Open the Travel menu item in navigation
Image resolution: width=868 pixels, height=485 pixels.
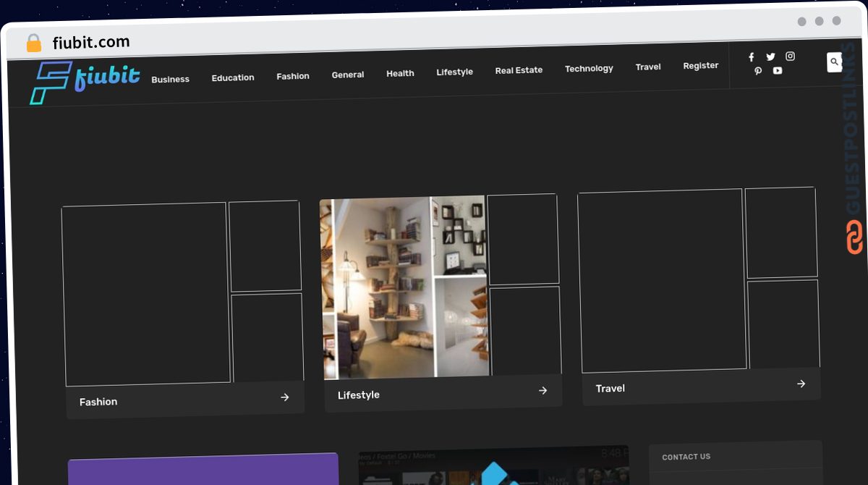point(648,67)
